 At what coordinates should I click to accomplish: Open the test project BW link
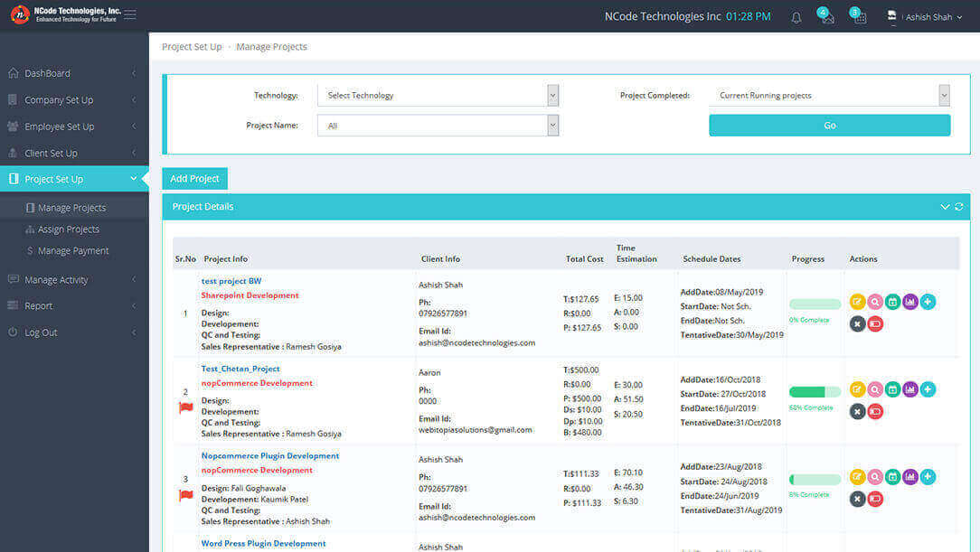231,281
